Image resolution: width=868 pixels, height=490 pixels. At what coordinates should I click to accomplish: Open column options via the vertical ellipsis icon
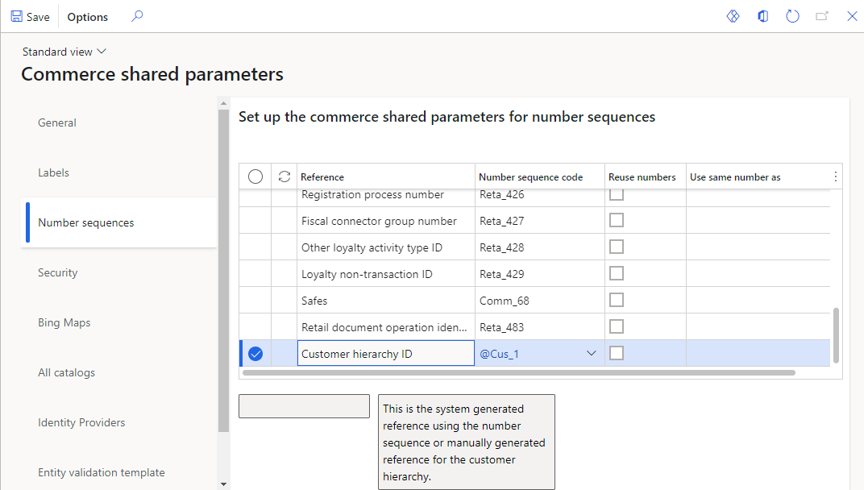pyautogui.click(x=836, y=176)
